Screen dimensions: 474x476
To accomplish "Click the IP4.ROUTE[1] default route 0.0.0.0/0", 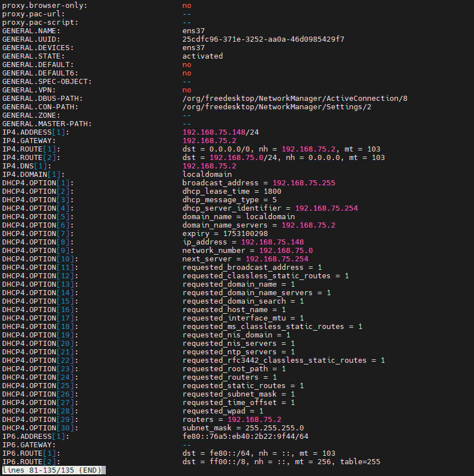I will 281,149.
